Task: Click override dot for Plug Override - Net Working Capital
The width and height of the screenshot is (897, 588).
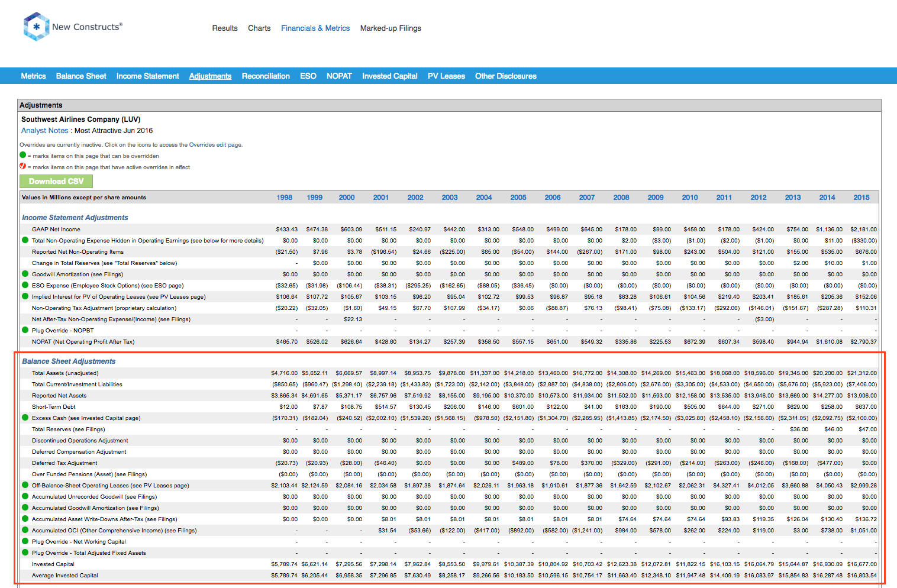Action: click(x=25, y=541)
